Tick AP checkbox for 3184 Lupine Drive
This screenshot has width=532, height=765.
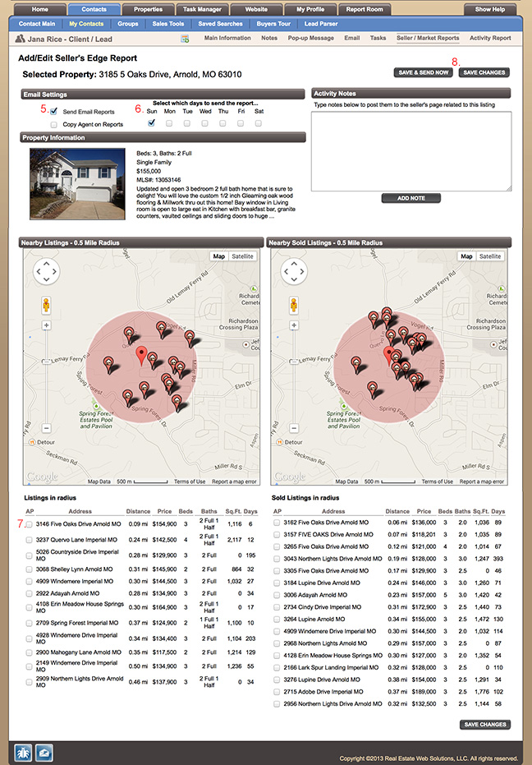point(277,583)
